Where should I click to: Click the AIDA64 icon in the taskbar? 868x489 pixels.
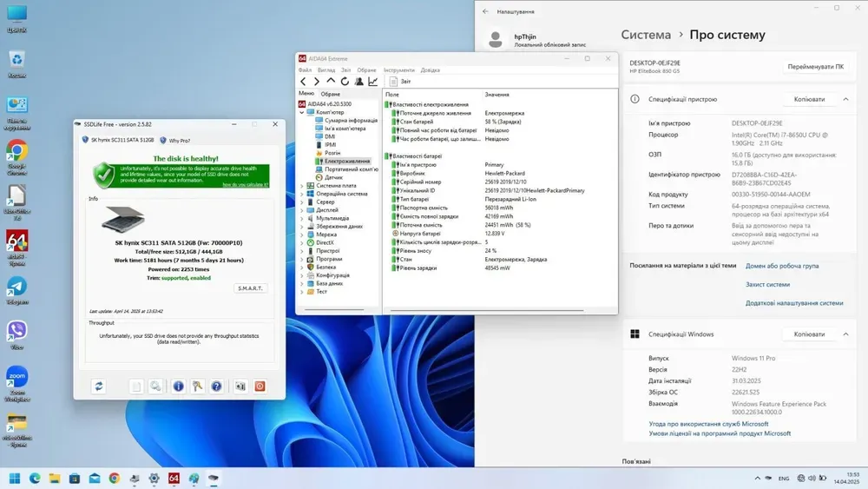click(x=174, y=479)
